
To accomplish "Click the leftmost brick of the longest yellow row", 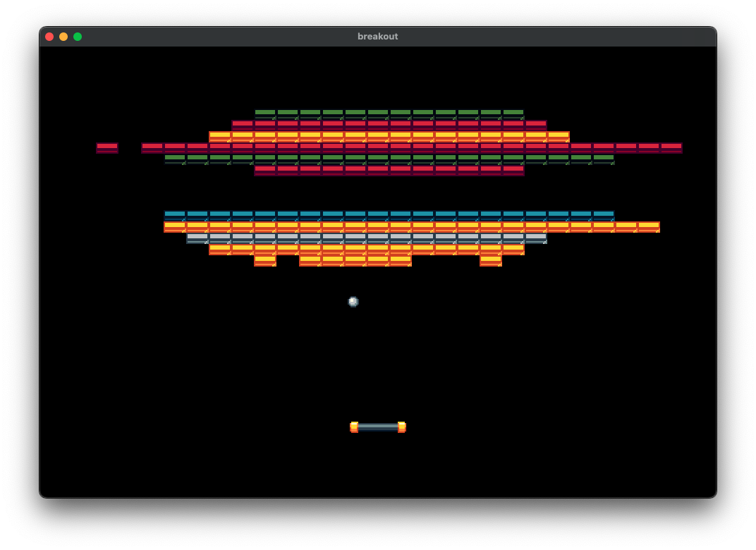I will (x=174, y=227).
